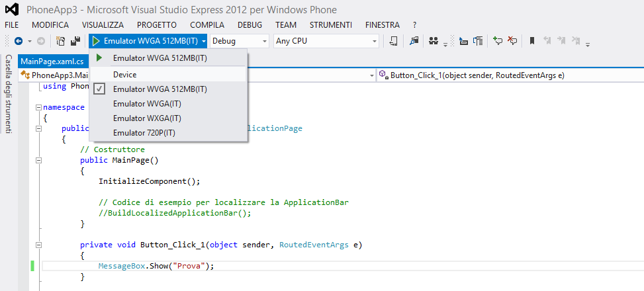The image size is (644, 291).
Task: Collapse the Button_Click_1 method block
Action: point(38,245)
